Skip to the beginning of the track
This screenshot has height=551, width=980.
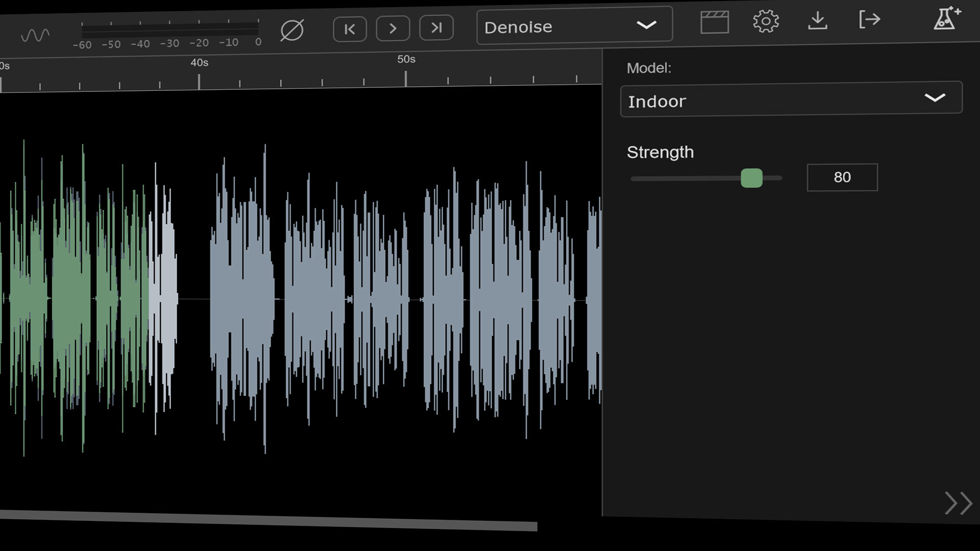[350, 29]
